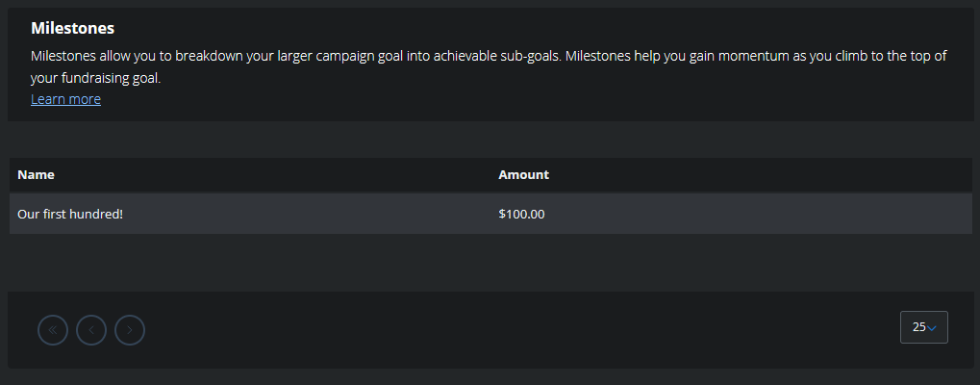The height and width of the screenshot is (385, 980).
Task: Advance to next page of milestones
Action: [130, 330]
